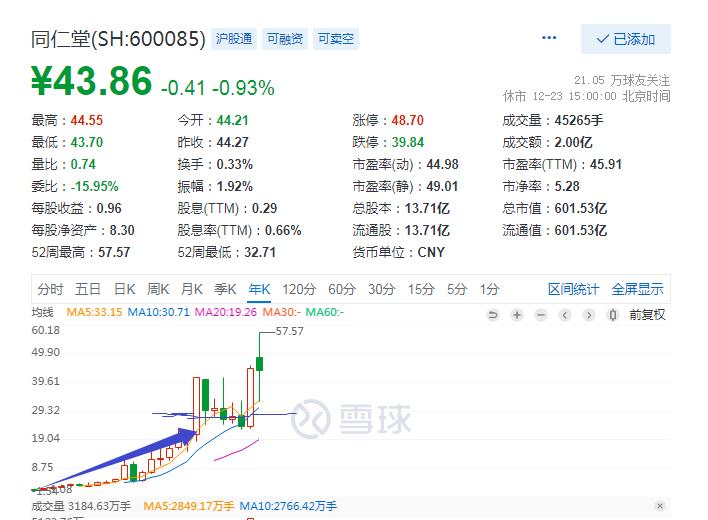The image size is (708, 520).
Task: Switch to the 月K monthly chart tab
Action: point(191,289)
